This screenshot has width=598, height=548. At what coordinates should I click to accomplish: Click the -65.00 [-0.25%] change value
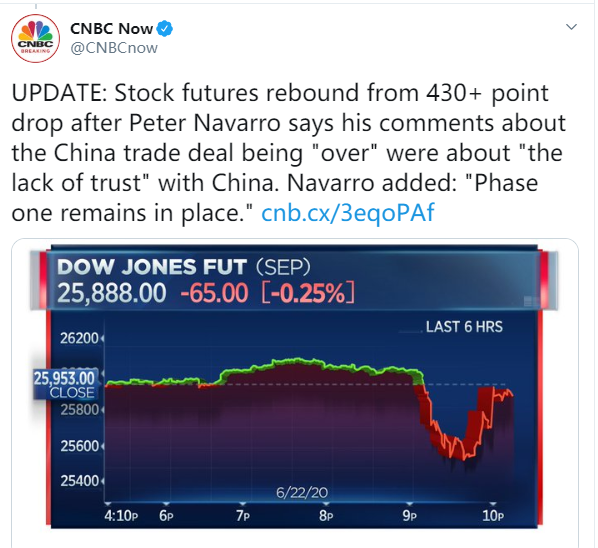[267, 293]
